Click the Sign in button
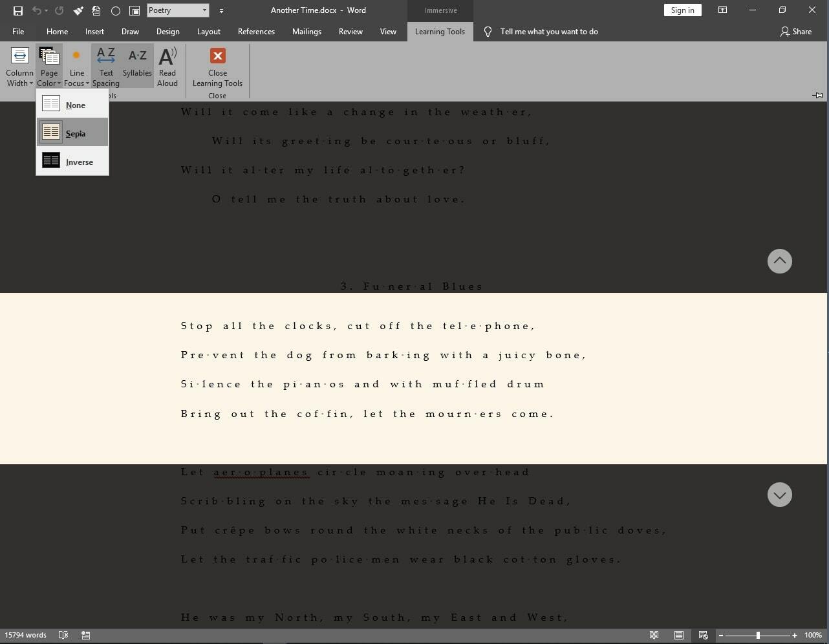 (682, 10)
